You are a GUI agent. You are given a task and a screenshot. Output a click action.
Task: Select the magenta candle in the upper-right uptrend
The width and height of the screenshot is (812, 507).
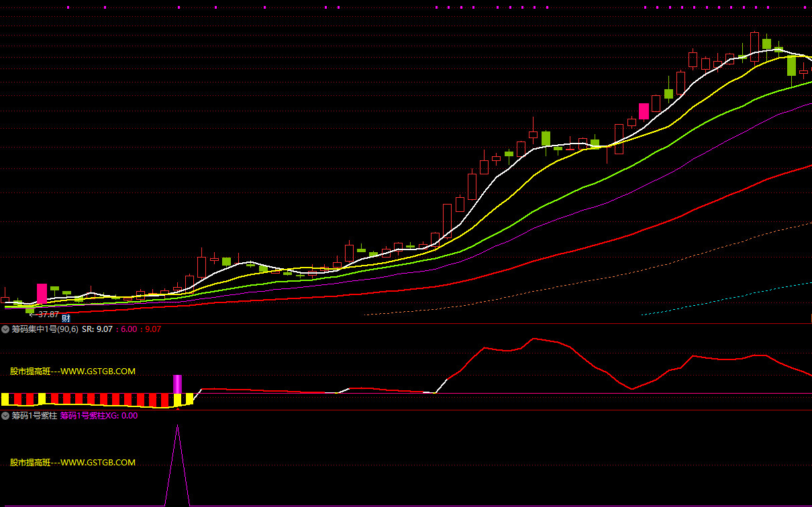tap(644, 111)
